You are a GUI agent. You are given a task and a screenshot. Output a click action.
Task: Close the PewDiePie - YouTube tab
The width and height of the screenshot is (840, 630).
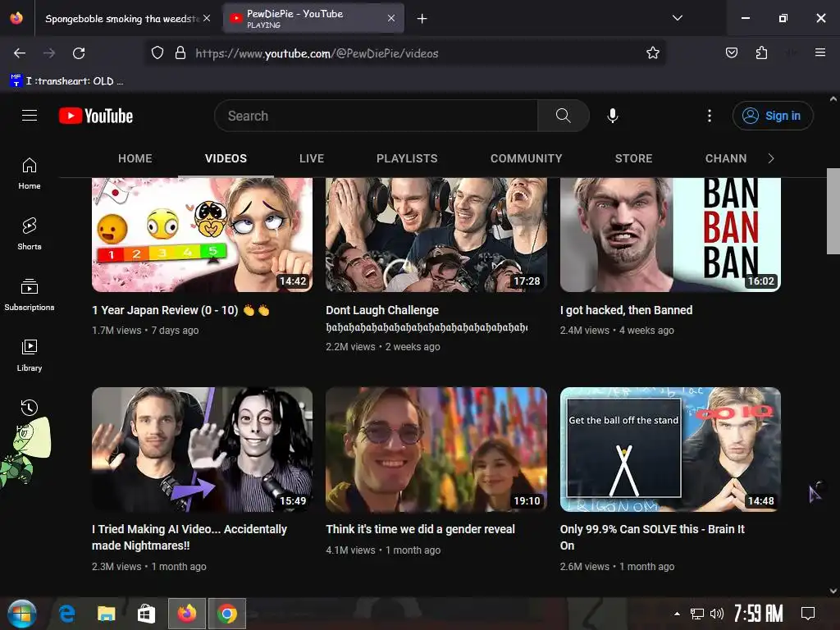click(391, 18)
